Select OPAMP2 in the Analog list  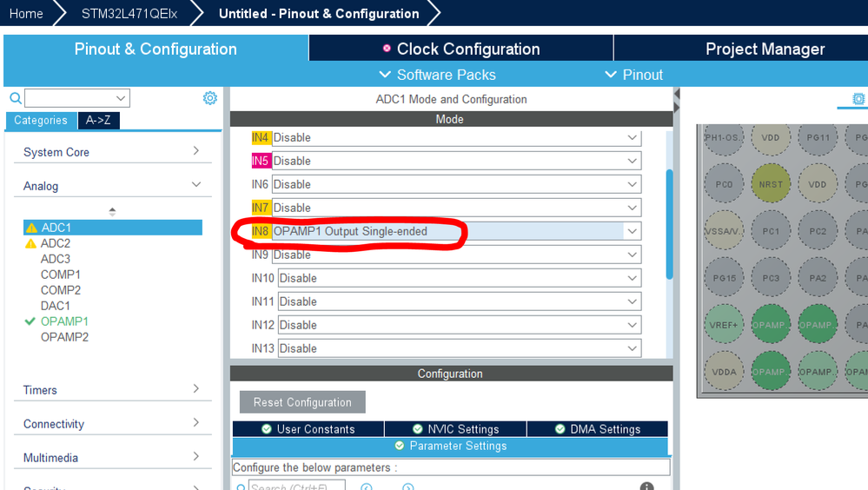64,336
